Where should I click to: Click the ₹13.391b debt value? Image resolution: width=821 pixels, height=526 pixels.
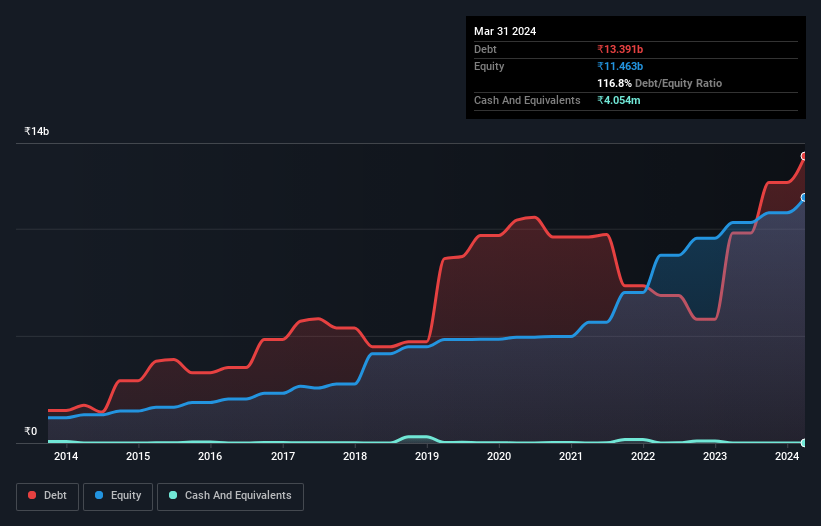tap(620, 49)
